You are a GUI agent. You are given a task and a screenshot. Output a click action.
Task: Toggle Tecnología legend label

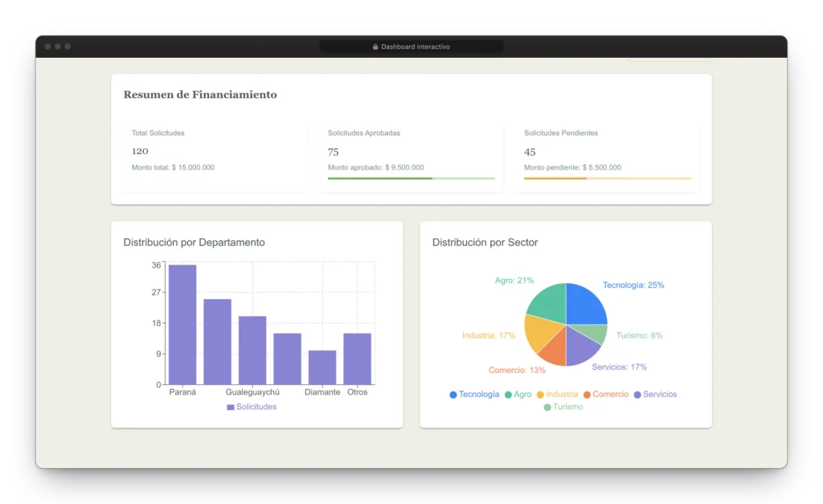[x=479, y=394]
